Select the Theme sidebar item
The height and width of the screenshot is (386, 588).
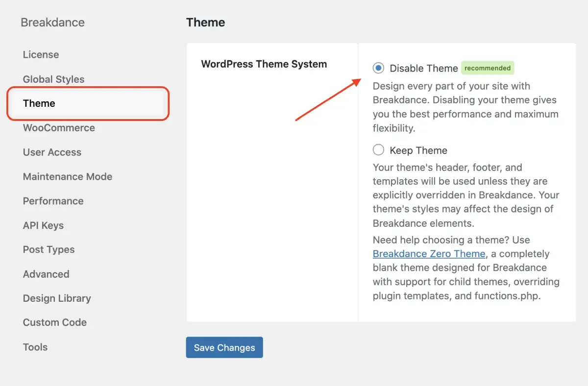tap(39, 103)
